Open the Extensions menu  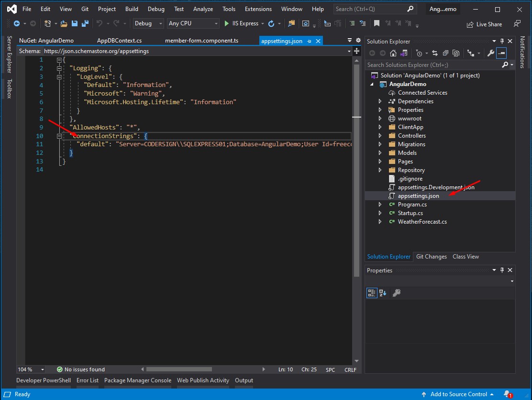[x=258, y=9]
